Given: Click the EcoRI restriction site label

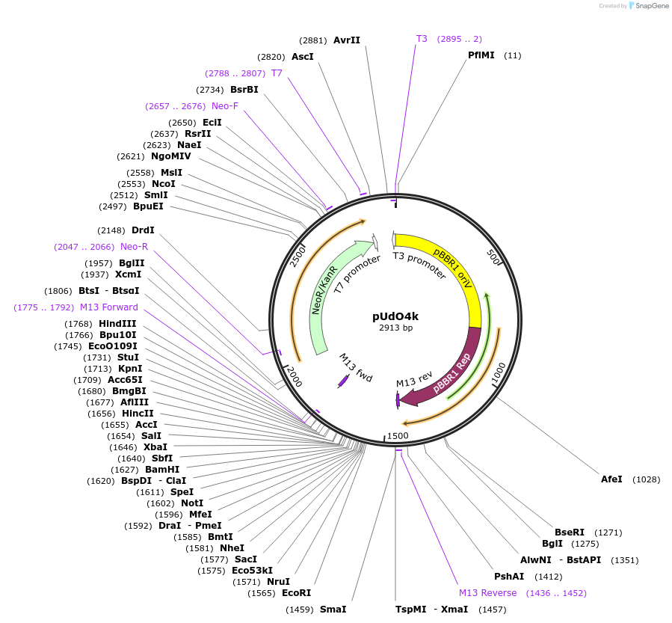Looking at the screenshot, I should tap(296, 592).
